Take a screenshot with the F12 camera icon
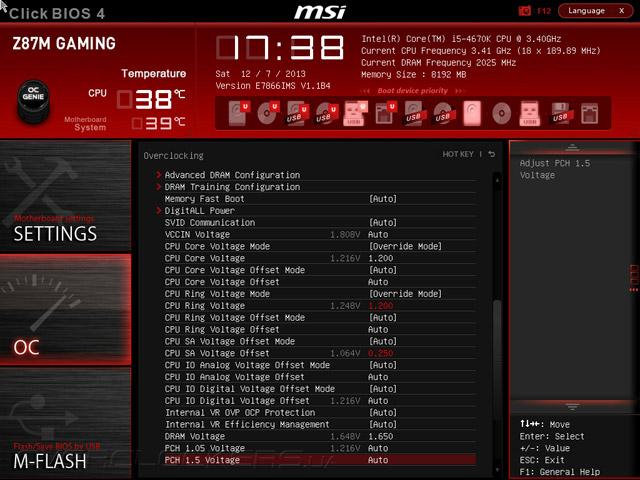 [524, 11]
